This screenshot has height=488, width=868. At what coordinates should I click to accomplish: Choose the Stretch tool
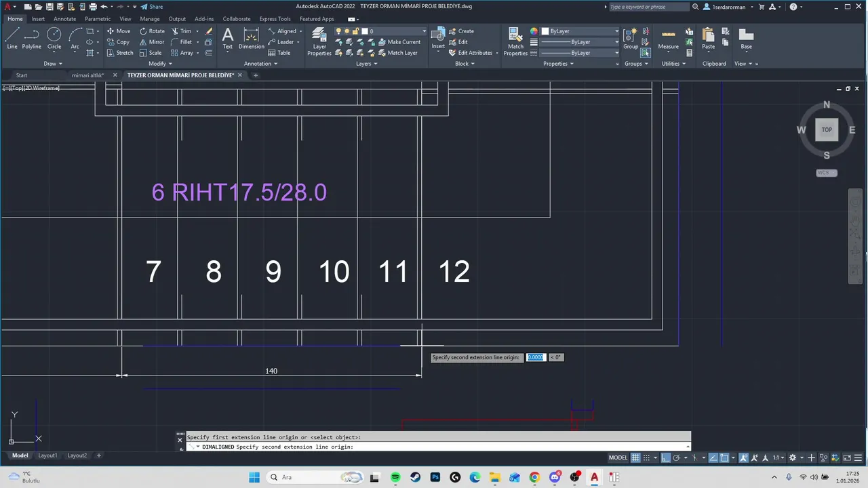click(x=120, y=53)
